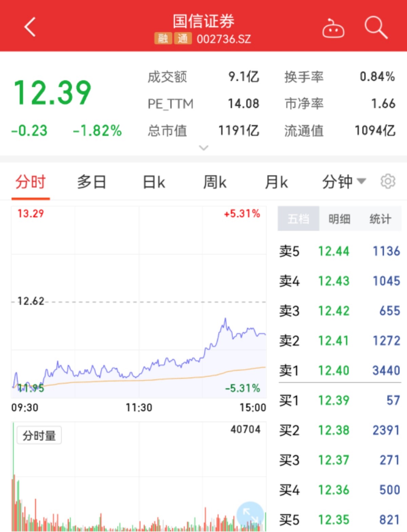Tap the intraday price line chart

139,302
